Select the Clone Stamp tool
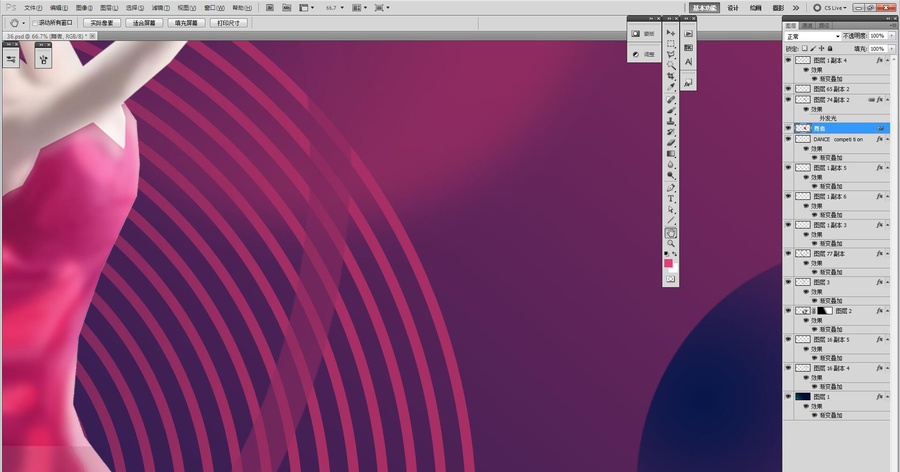Viewport: 900px width, 472px height. click(670, 122)
